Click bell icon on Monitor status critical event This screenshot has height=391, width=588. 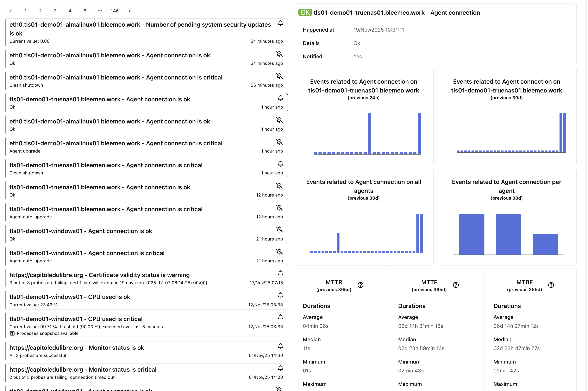point(280,368)
